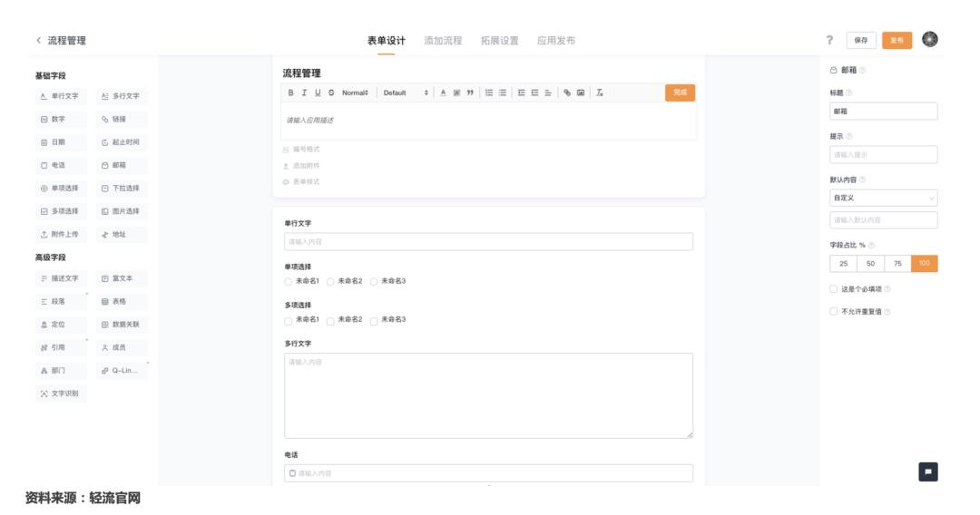
Task: Add a 数据关联 field
Action: point(122,325)
